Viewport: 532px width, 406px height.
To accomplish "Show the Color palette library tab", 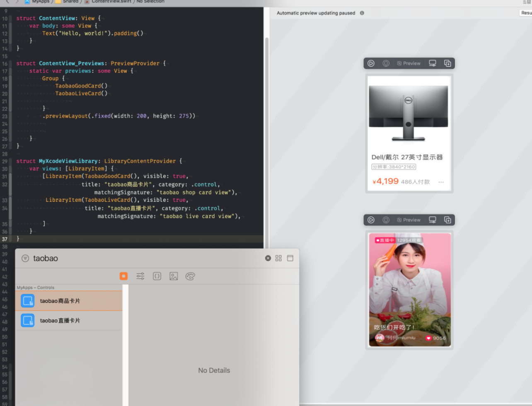I will pos(190,276).
